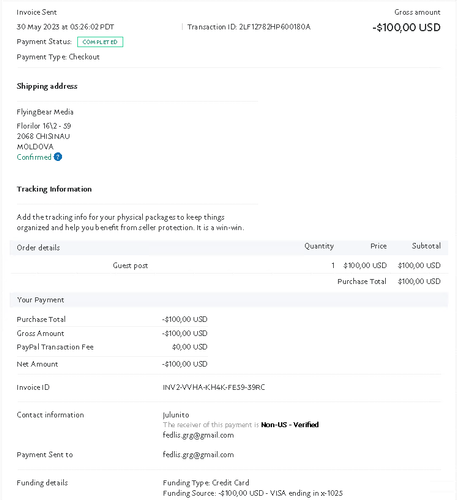Click the PayPal Transaction Fee $0,00 USD value
Image resolution: width=457 pixels, height=500 pixels.
point(190,347)
